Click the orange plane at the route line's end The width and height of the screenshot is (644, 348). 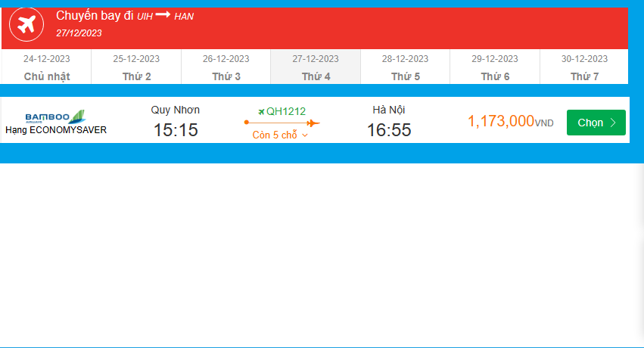[x=313, y=123]
